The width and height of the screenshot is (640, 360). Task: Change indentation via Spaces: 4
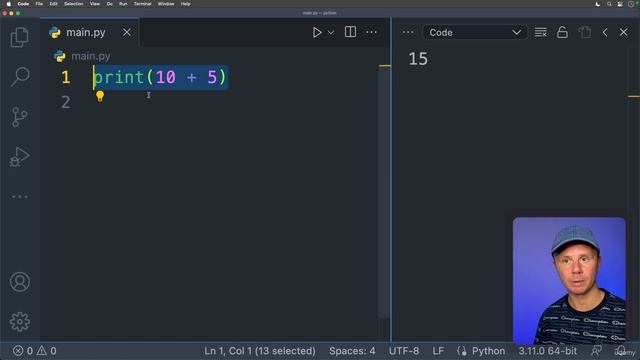coord(352,351)
